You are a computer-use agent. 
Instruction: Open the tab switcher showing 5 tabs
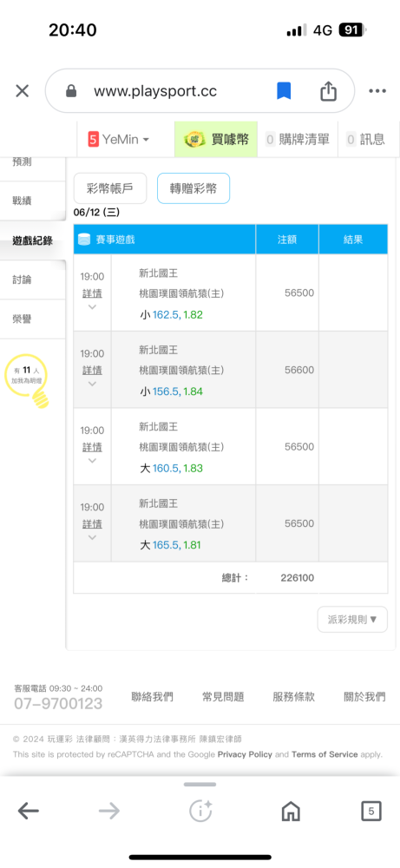(371, 812)
